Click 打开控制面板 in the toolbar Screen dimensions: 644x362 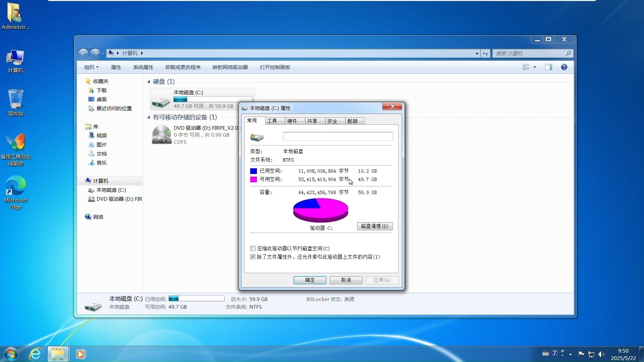point(275,67)
